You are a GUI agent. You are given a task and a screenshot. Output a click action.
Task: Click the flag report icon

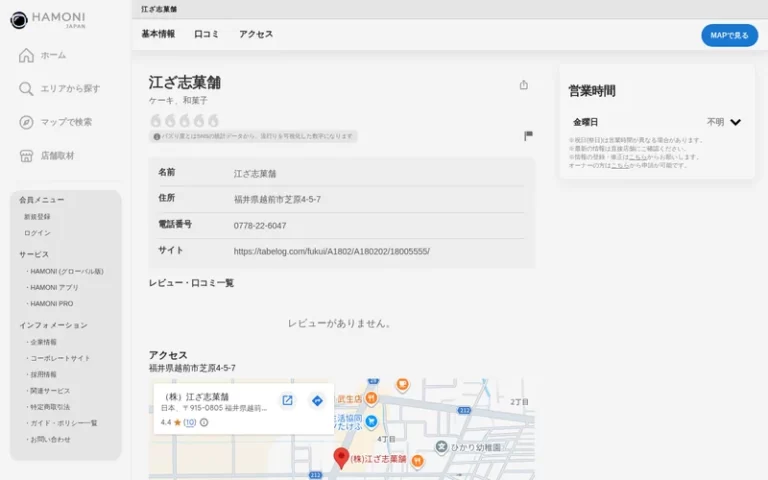coord(528,136)
